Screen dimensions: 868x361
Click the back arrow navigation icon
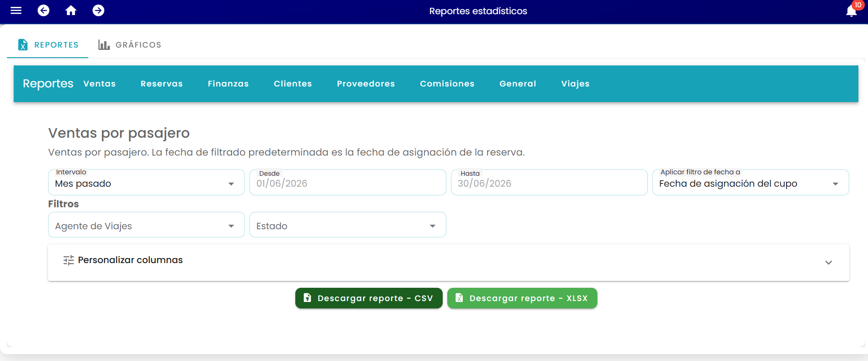pyautogui.click(x=43, y=11)
